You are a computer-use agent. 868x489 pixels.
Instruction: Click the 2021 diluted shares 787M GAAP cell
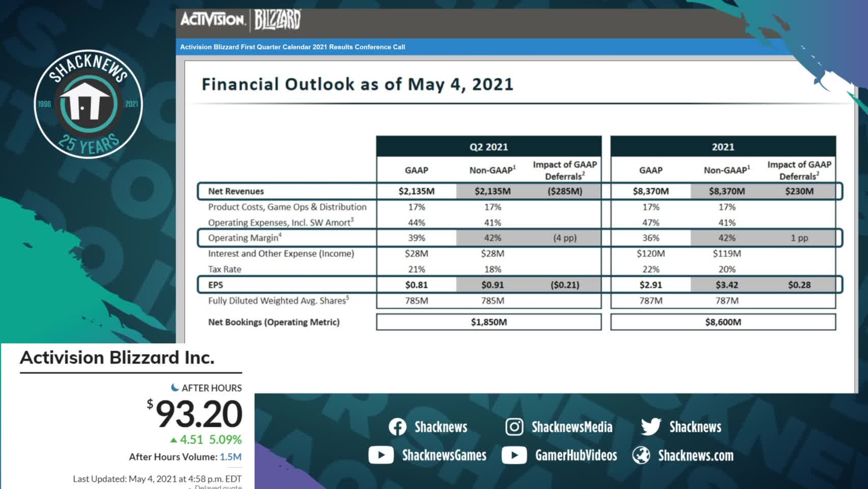(x=650, y=301)
